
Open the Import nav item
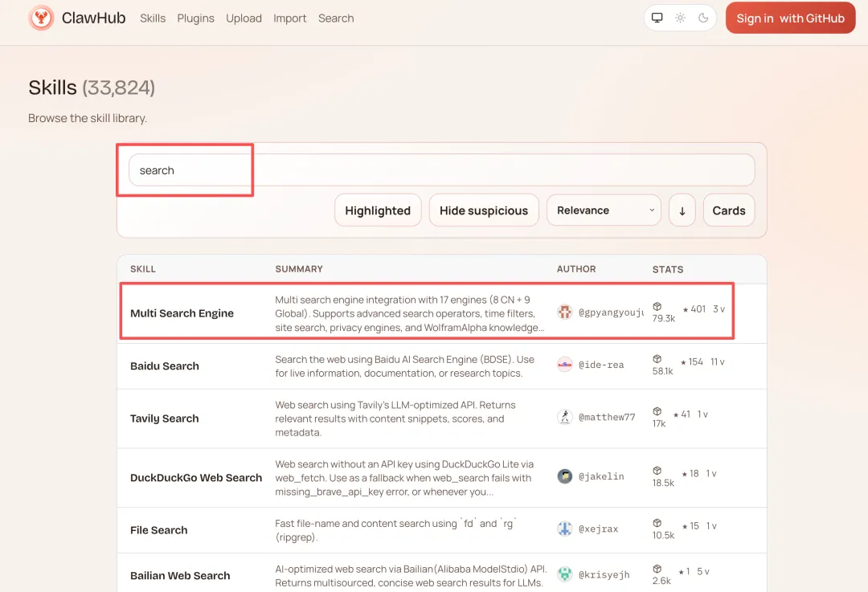pyautogui.click(x=289, y=18)
